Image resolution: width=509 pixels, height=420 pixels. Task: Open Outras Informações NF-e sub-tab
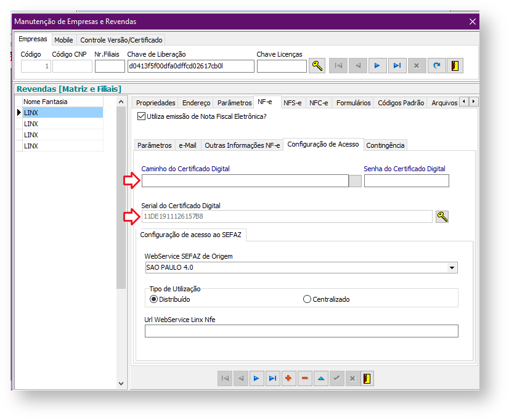point(242,145)
